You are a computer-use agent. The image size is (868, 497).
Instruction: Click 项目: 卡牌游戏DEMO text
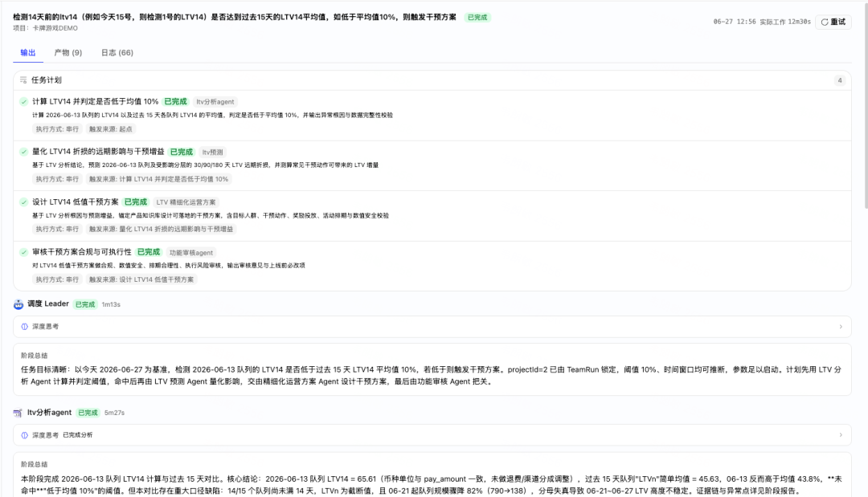(x=45, y=28)
